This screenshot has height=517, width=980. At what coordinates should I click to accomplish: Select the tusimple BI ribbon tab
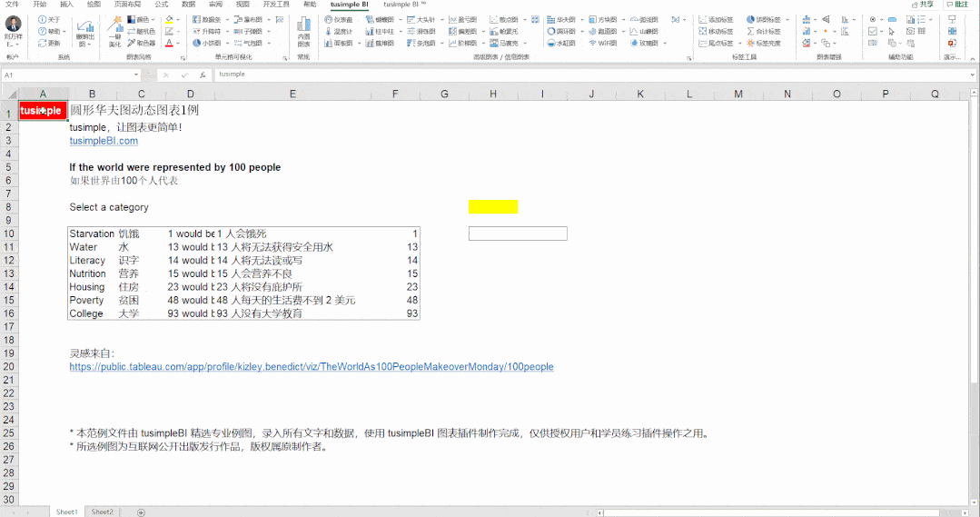coord(350,5)
